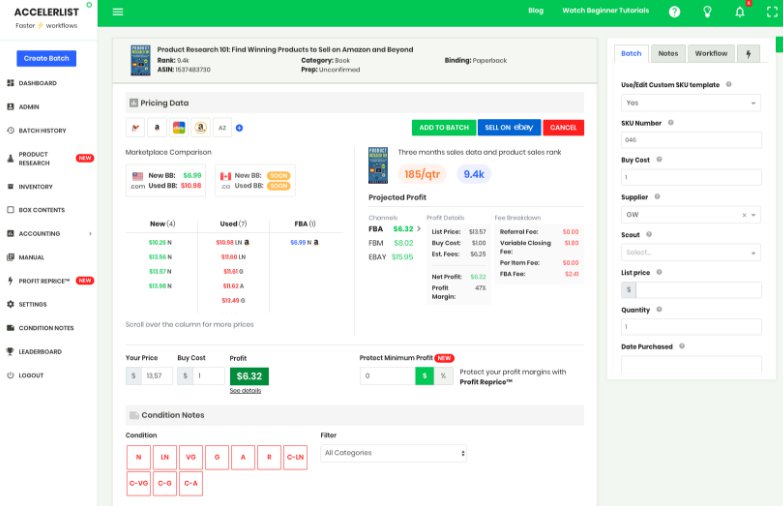Expand the Accounting sidebar submenu
This screenshot has height=506, width=783.
pyautogui.click(x=90, y=233)
